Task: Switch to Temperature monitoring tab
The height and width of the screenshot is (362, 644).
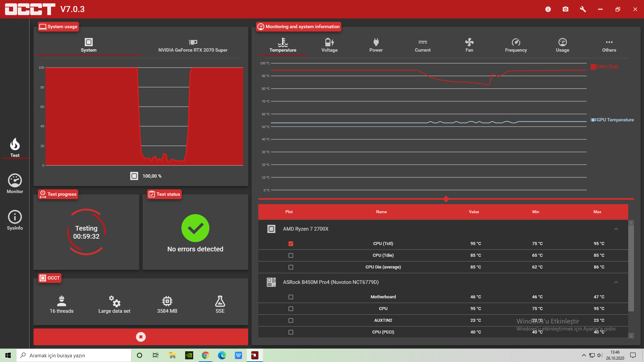Action: coord(283,45)
